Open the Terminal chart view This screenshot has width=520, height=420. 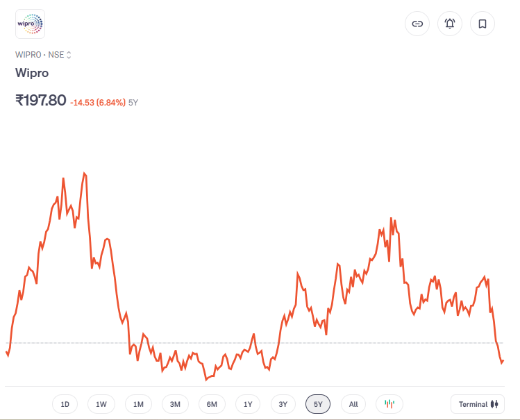(x=478, y=404)
